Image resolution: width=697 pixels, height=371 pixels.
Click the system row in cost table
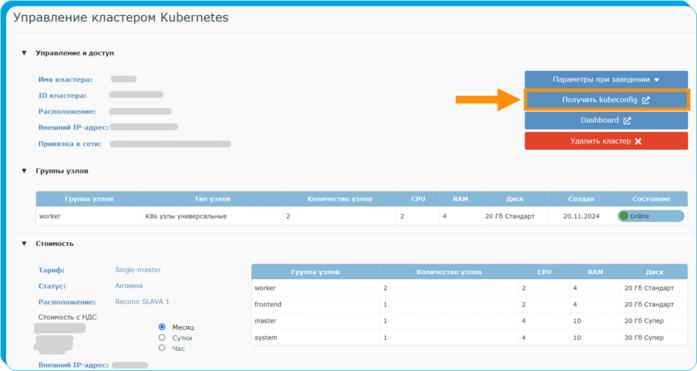(x=469, y=338)
